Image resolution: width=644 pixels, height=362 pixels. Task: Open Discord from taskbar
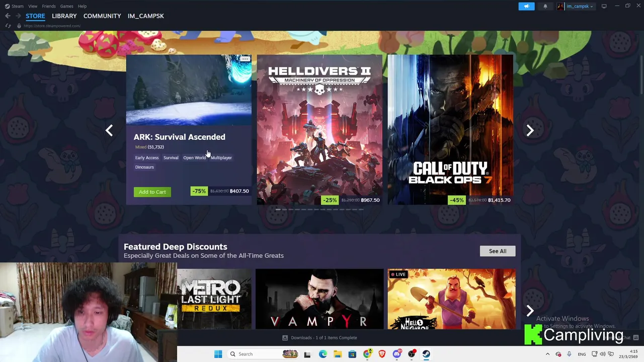[397, 354]
